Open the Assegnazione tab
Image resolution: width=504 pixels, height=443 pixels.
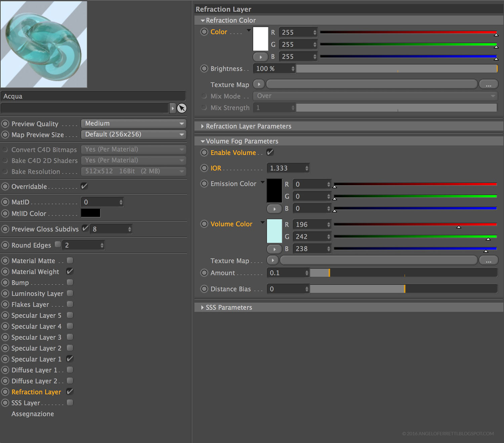point(33,414)
